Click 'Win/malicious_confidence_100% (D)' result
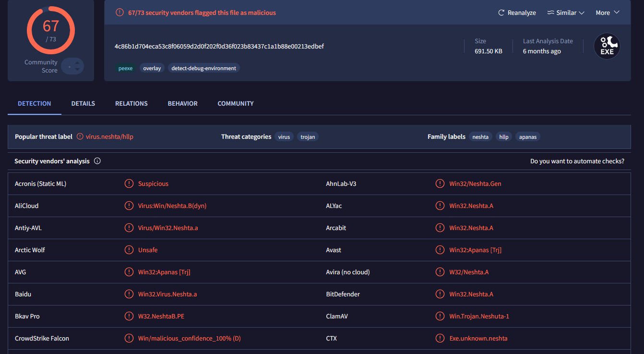Image resolution: width=644 pixels, height=354 pixels. [190, 338]
